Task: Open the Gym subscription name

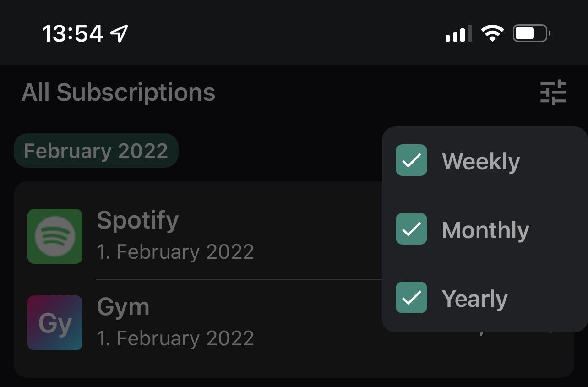Action: click(123, 307)
